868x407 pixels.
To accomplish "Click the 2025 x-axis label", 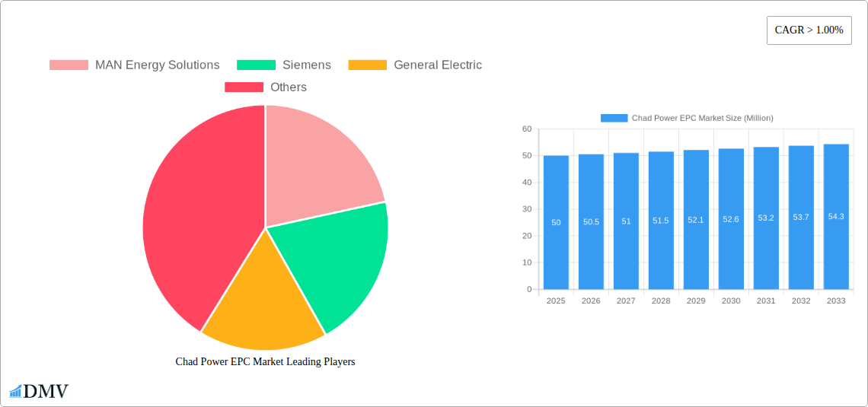I will [x=556, y=301].
